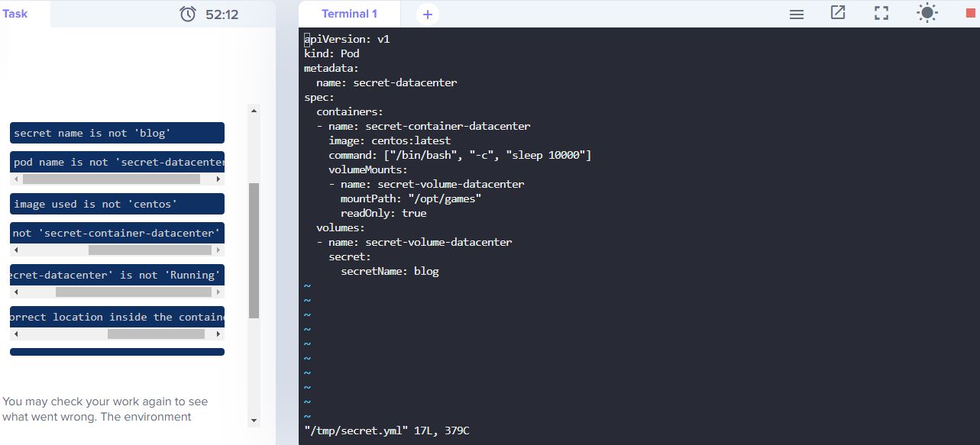The height and width of the screenshot is (445, 980).
Task: Select the "secret name is not 'blog'" message
Action: coord(117,133)
